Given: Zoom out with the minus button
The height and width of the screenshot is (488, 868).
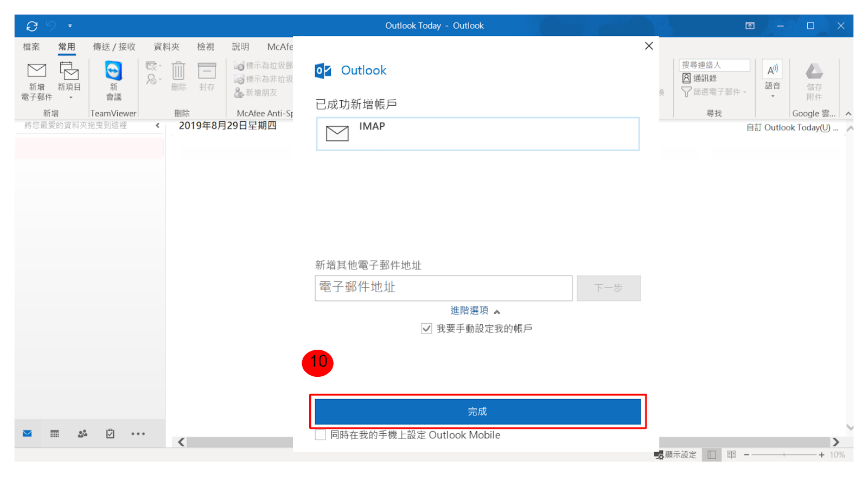Looking at the screenshot, I should pos(746,455).
